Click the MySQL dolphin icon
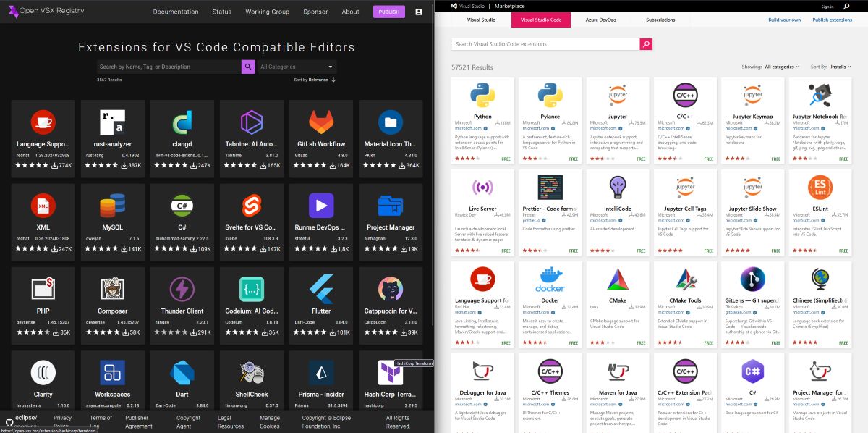 [x=112, y=205]
